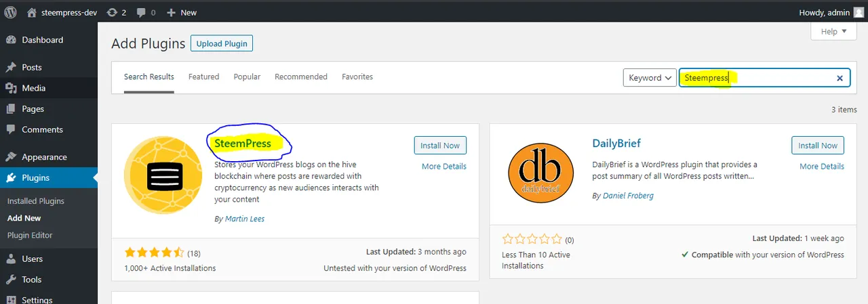868x304 pixels.
Task: Open author Martin Lees link
Action: [x=244, y=219]
